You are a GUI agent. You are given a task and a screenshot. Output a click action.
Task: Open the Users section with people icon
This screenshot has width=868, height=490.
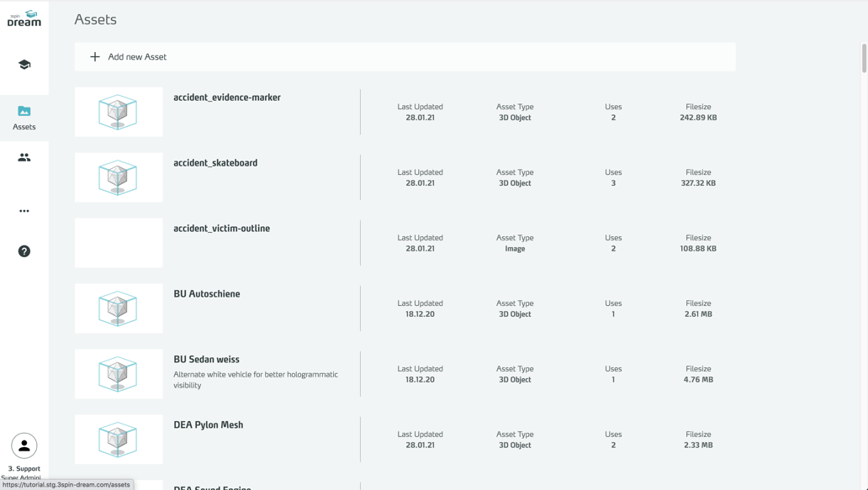tap(24, 157)
